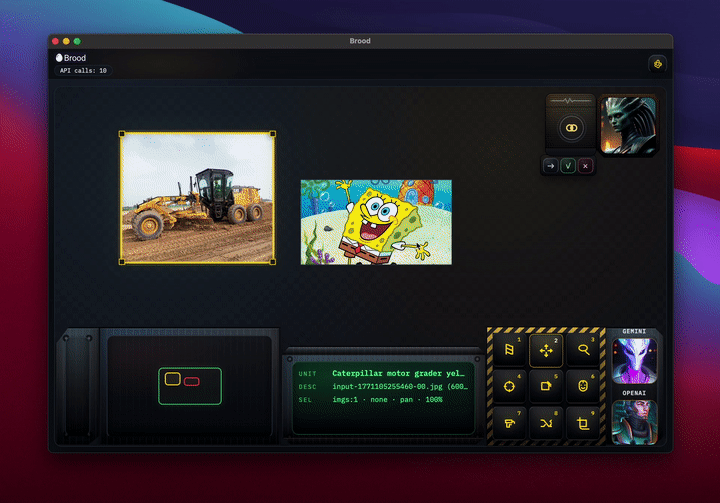Accept with the green checkmark button
This screenshot has width=720, height=503.
click(568, 166)
